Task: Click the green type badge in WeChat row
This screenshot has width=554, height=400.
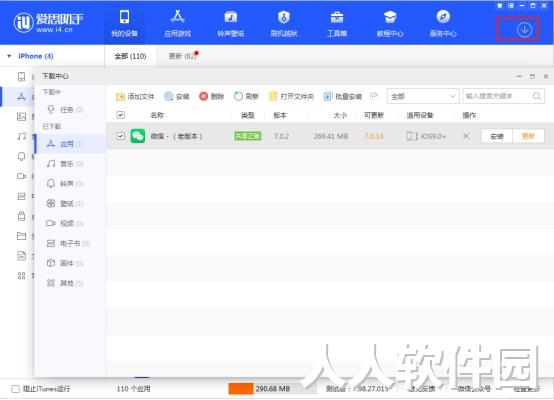Action: pos(248,136)
